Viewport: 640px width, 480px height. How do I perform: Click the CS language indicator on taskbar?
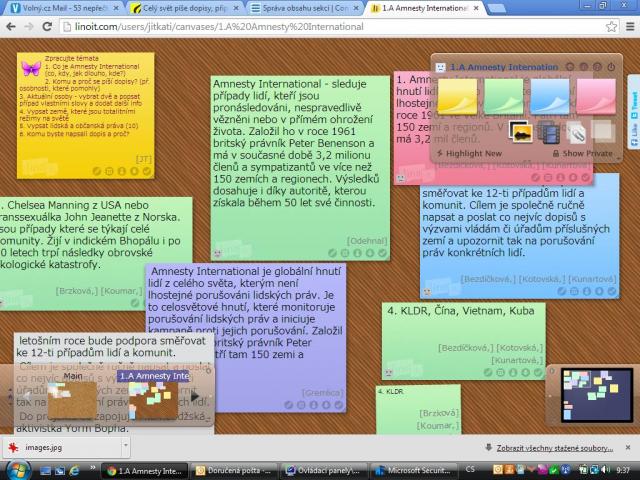coord(470,469)
